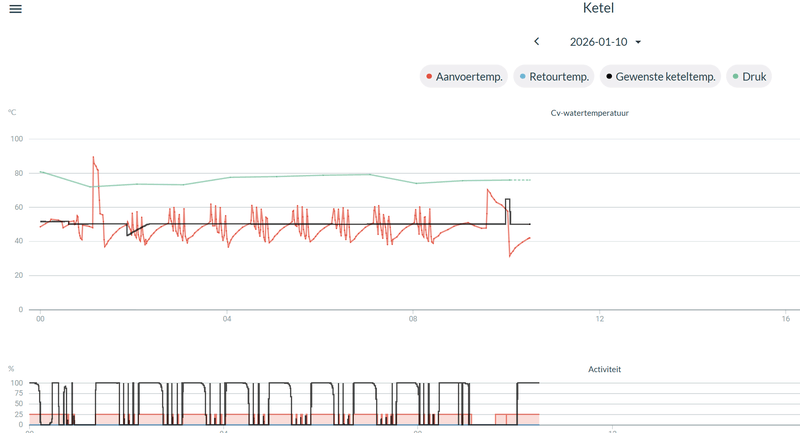800x433 pixels.
Task: Click the 12 hour label on temperature axis
Action: (599, 319)
